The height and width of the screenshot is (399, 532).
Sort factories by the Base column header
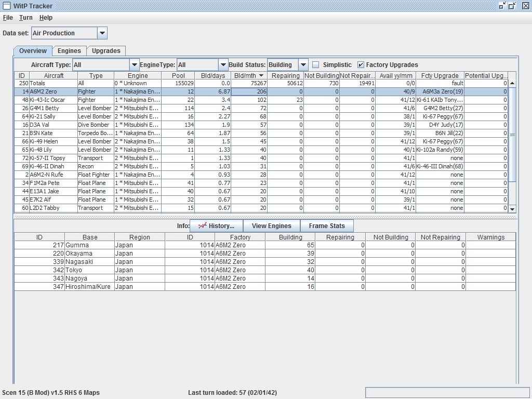(x=89, y=237)
